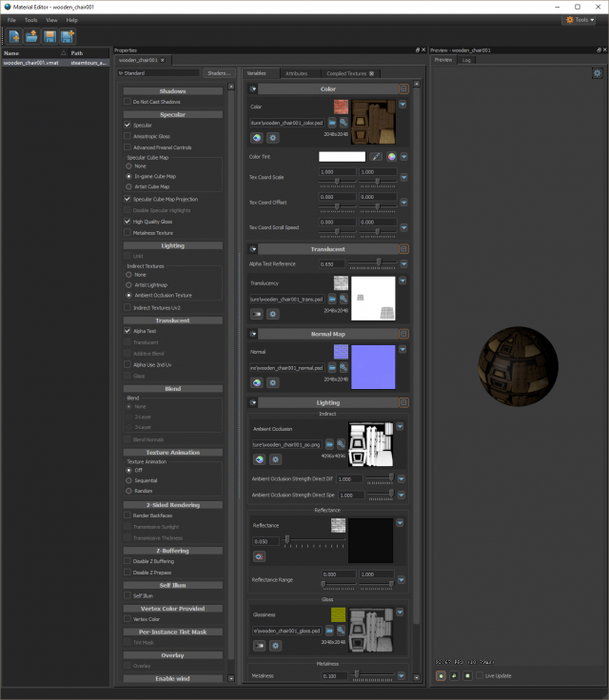Open Color Tint dropdown arrow
The height and width of the screenshot is (700, 609).
[x=403, y=157]
